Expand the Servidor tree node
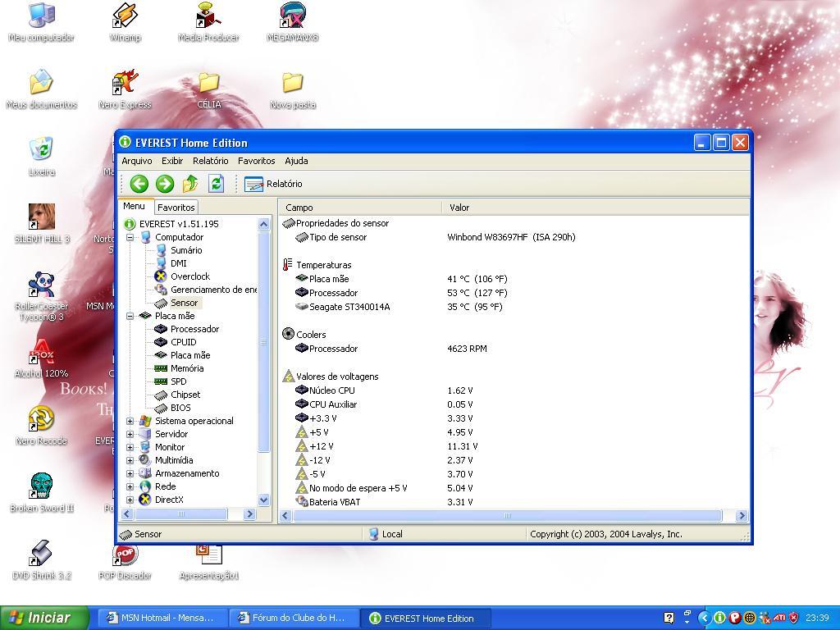 130,434
